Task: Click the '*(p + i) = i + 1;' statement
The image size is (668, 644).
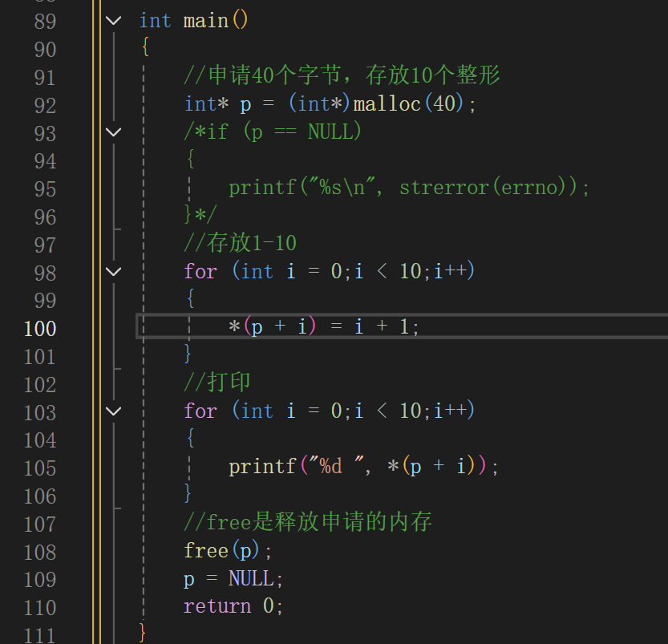Action: pyautogui.click(x=324, y=327)
